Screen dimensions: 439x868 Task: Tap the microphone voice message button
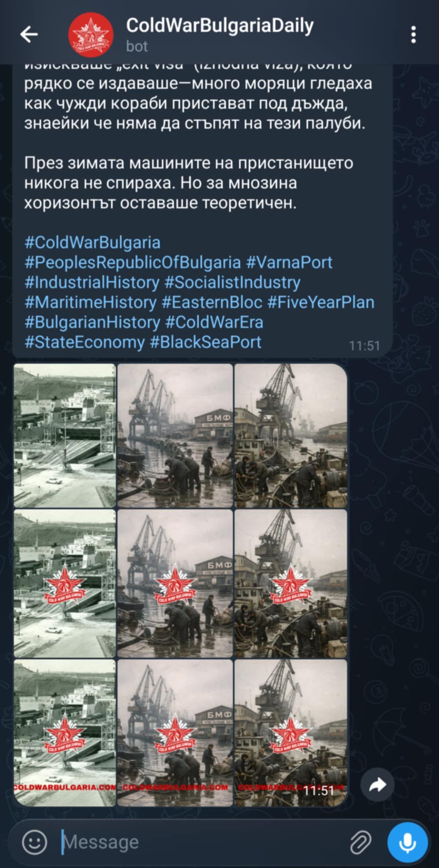tap(407, 842)
